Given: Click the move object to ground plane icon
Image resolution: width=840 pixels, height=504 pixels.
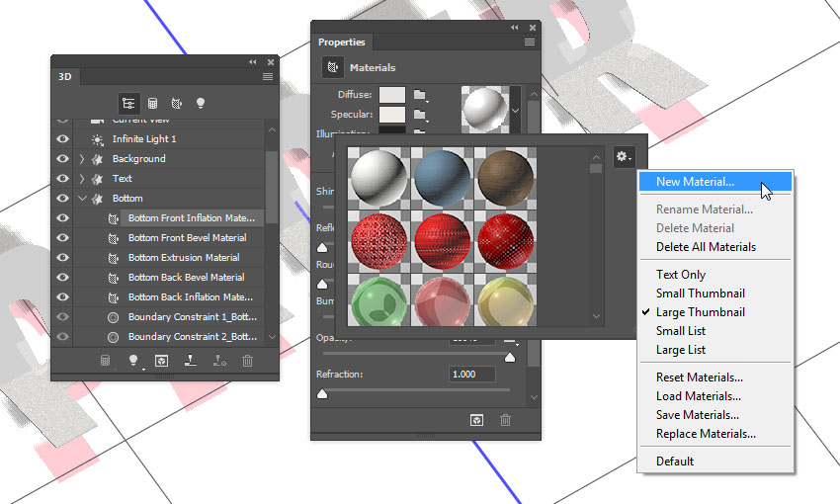Looking at the screenshot, I should (x=190, y=361).
